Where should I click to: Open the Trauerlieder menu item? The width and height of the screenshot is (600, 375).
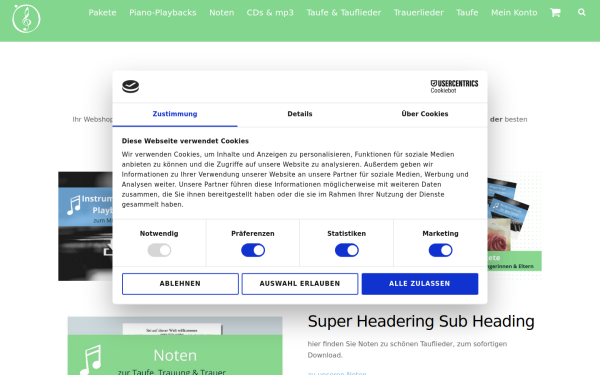[419, 13]
